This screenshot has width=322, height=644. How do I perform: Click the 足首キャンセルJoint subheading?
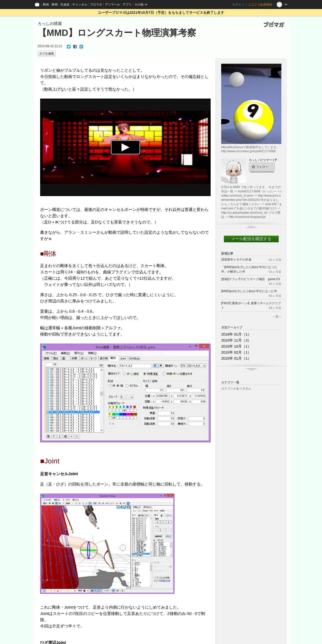pos(59,474)
